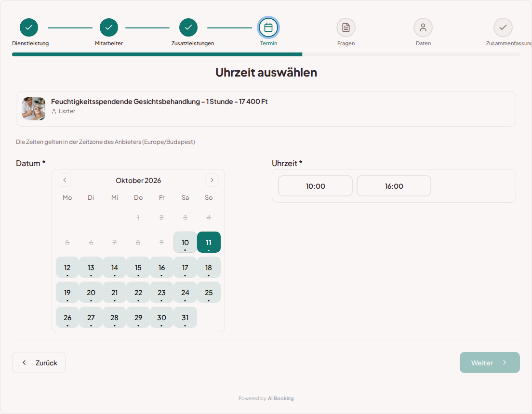Click the Fragen document step icon

click(x=346, y=27)
